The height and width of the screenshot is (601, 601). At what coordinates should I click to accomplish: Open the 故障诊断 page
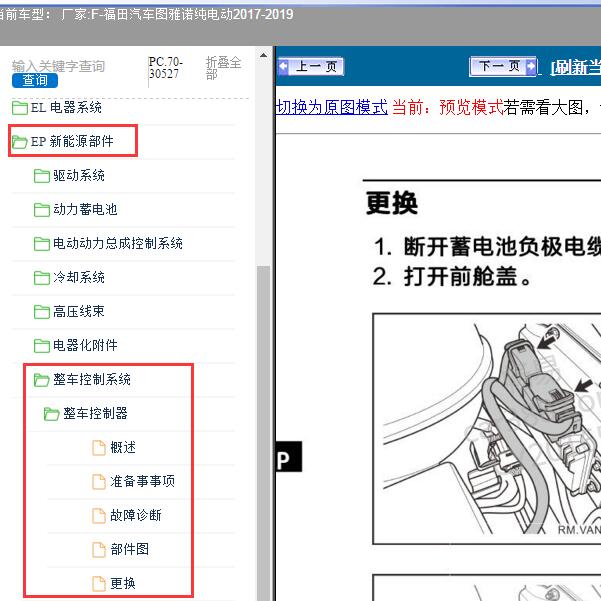136,515
